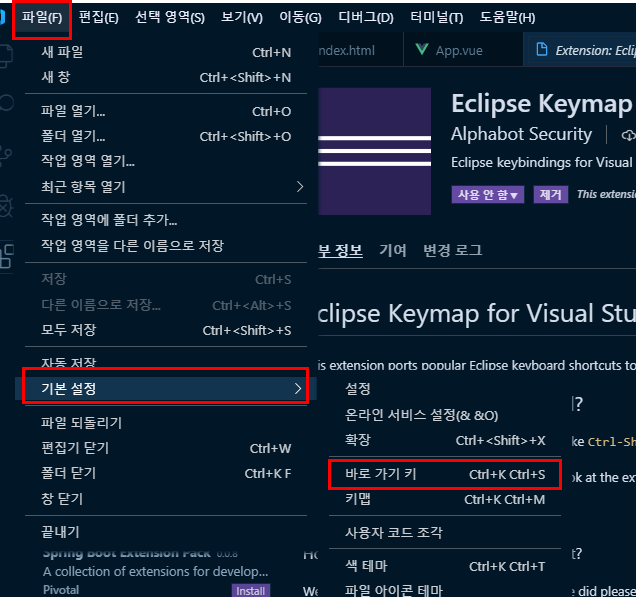
Task: Click the download count cloud icon
Action: [x=628, y=135]
